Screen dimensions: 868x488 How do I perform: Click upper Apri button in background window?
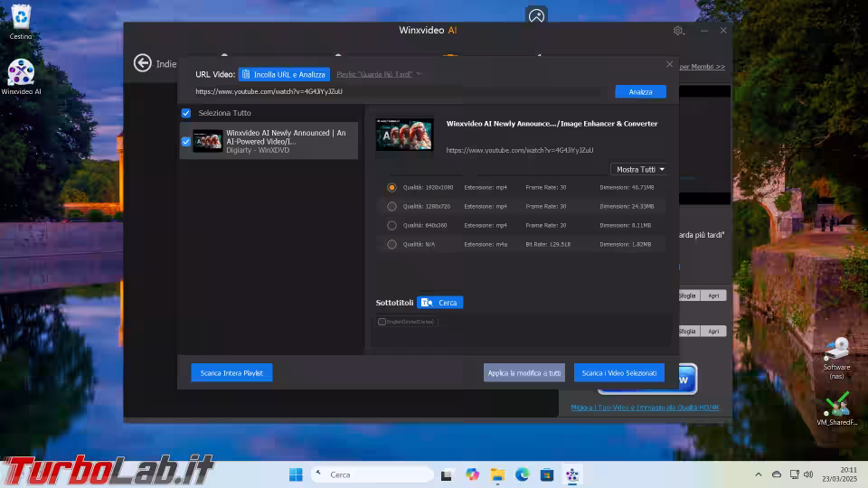[x=713, y=296]
